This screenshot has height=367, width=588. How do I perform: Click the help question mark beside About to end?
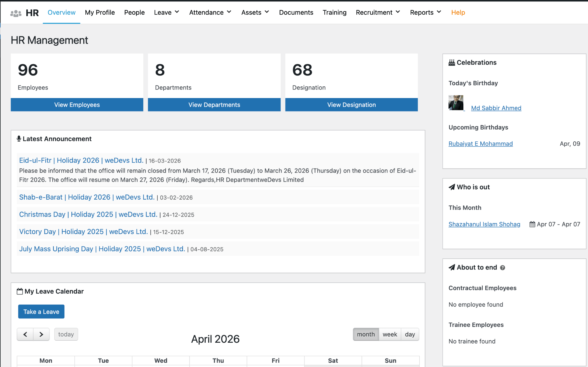502,267
